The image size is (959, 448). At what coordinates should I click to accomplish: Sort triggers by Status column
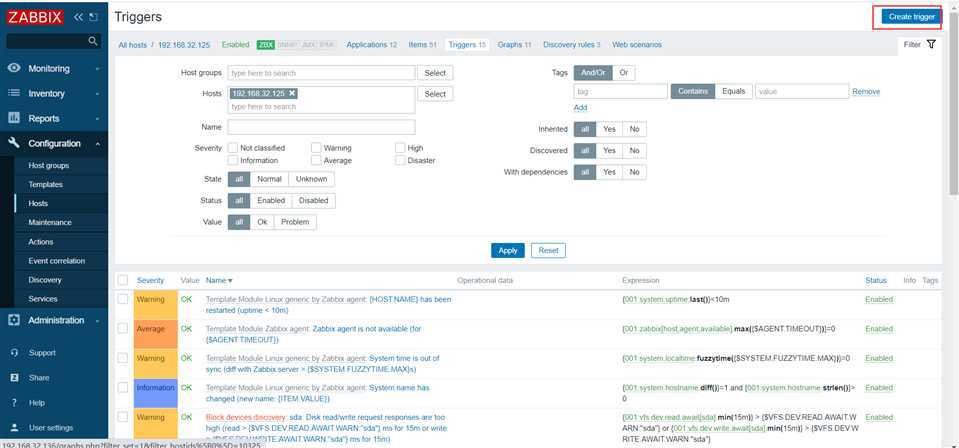click(x=876, y=280)
